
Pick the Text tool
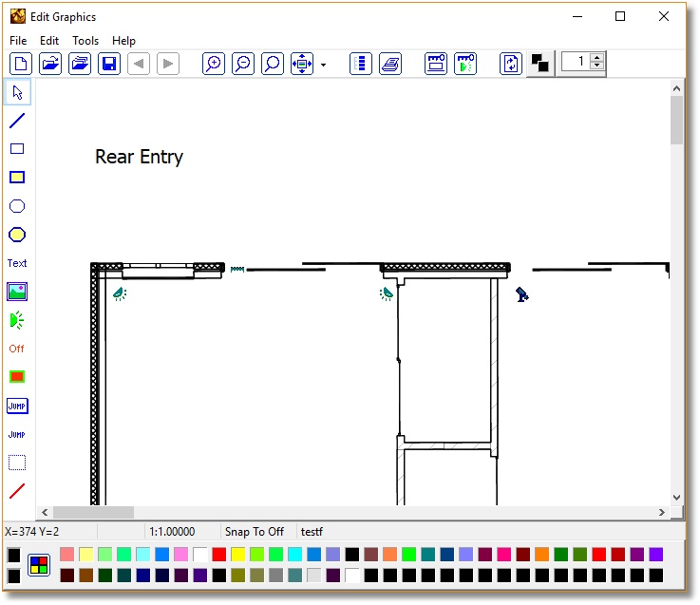coord(17,263)
